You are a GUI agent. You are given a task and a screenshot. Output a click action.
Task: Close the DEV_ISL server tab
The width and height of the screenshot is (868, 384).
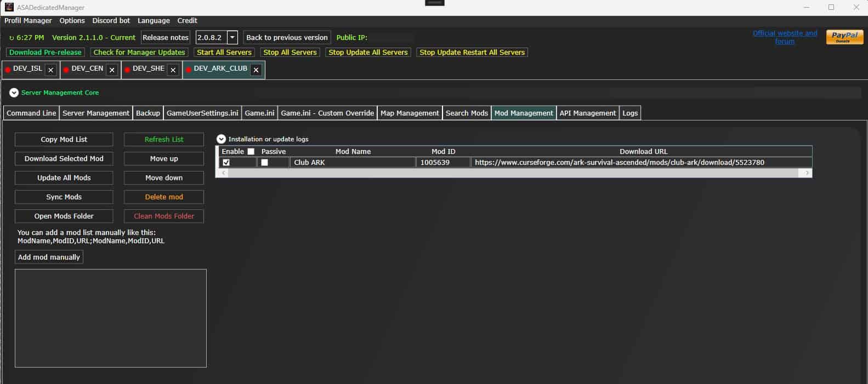pos(51,70)
